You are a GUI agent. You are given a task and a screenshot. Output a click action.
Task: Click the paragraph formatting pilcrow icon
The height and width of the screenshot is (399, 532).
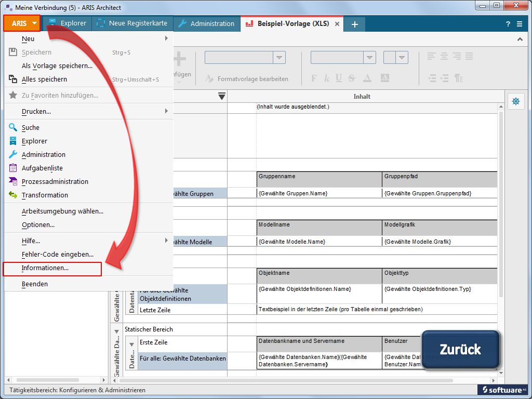(459, 78)
